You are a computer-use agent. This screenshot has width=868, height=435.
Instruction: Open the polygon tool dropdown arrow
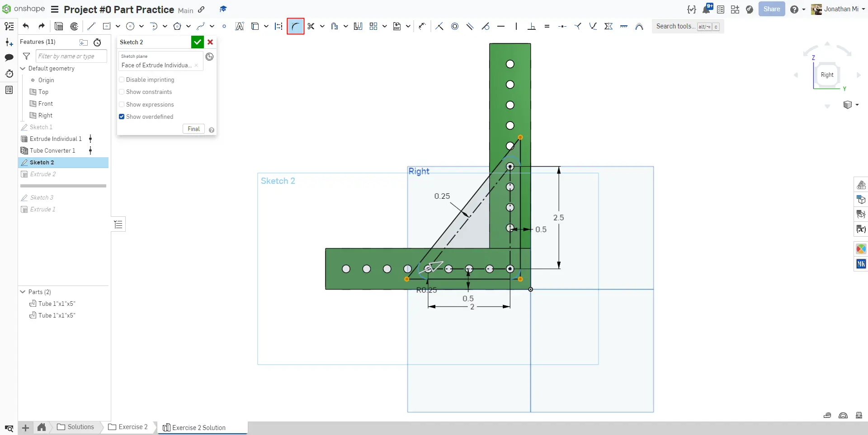pos(189,26)
